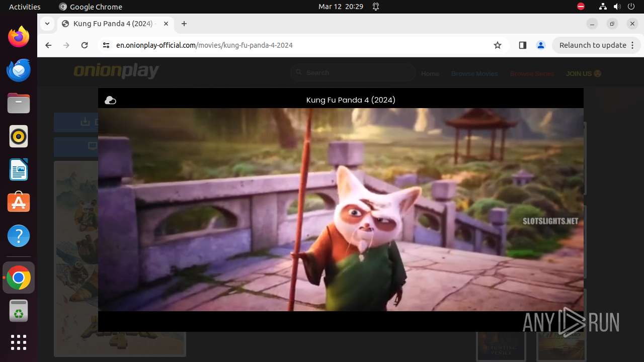This screenshot has width=644, height=362.
Task: Open notification bell in top bar
Action: point(376,7)
